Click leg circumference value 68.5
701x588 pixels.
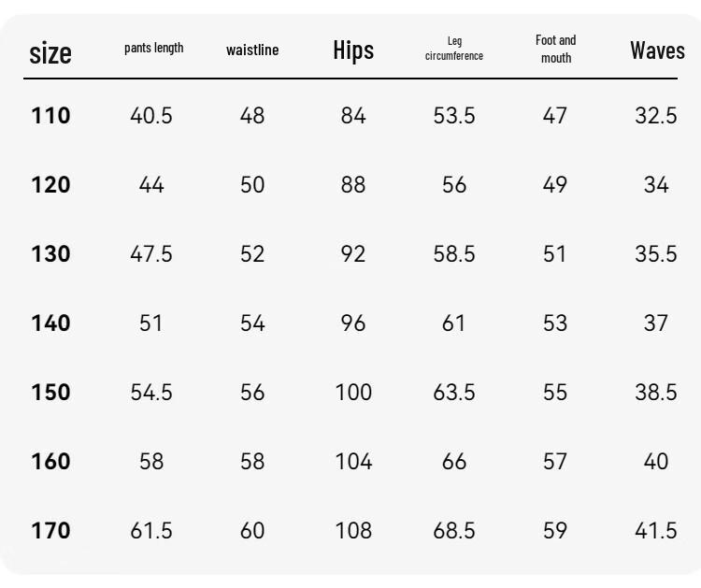pyautogui.click(x=453, y=530)
